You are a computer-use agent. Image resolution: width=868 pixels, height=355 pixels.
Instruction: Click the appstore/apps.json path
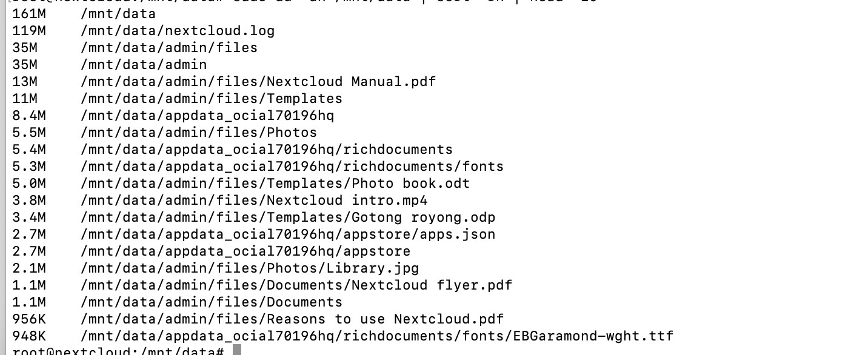[287, 234]
